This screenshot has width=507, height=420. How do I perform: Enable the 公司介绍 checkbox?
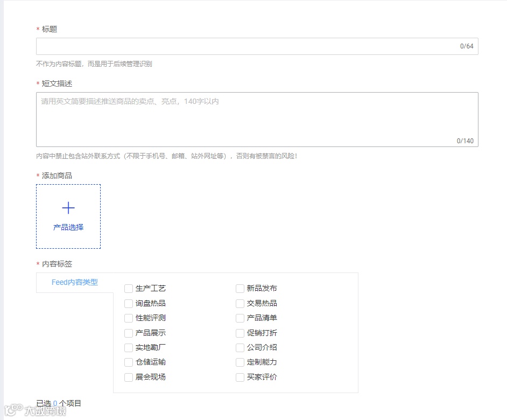coord(240,347)
